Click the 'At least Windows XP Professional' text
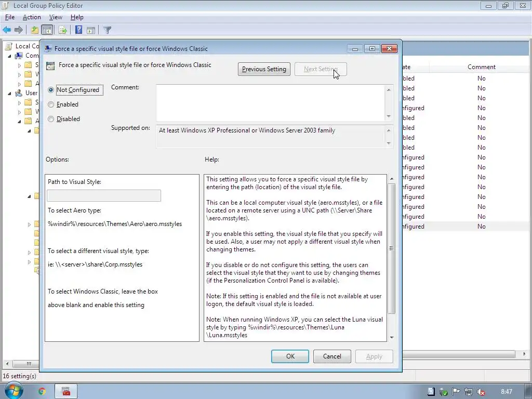 tap(247, 130)
